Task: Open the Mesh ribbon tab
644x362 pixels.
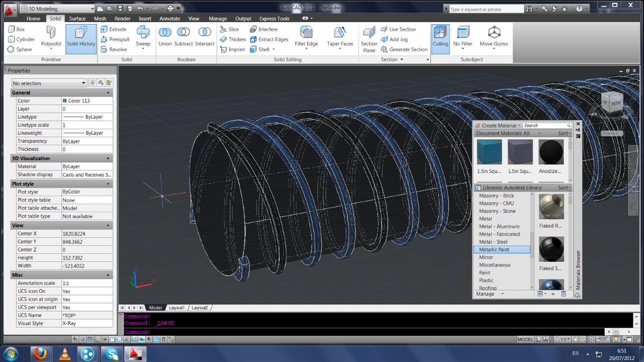Action: coord(100,19)
